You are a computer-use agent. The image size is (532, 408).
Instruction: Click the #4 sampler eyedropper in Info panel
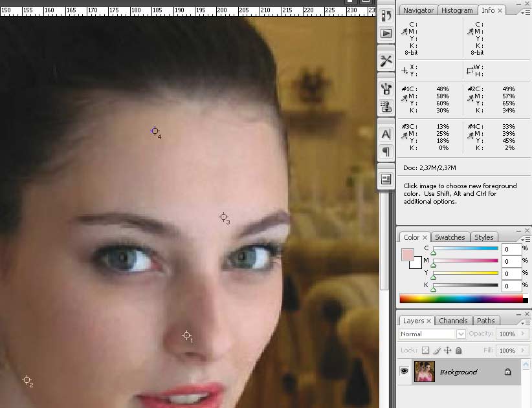click(x=471, y=136)
